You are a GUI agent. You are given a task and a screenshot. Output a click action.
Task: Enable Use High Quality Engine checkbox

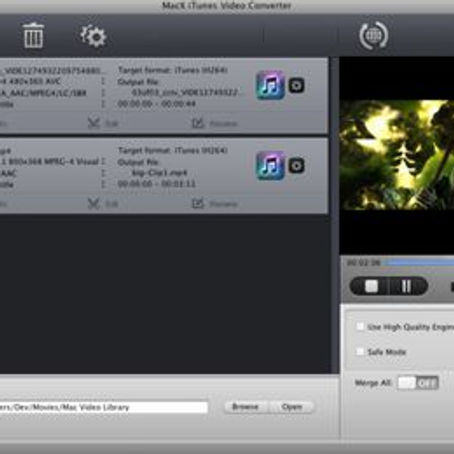[360, 326]
